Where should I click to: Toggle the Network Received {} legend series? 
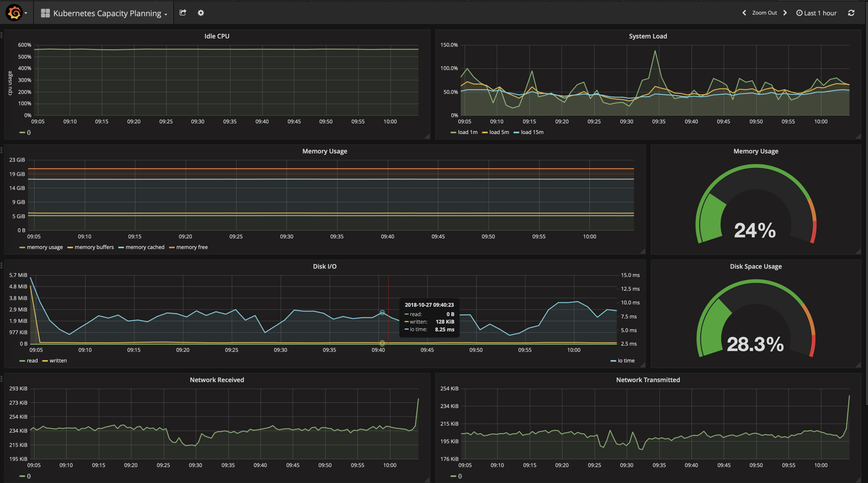pyautogui.click(x=29, y=476)
